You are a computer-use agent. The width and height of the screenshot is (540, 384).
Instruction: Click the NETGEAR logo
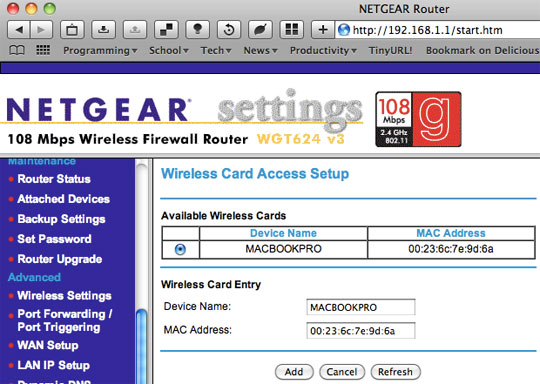[98, 110]
